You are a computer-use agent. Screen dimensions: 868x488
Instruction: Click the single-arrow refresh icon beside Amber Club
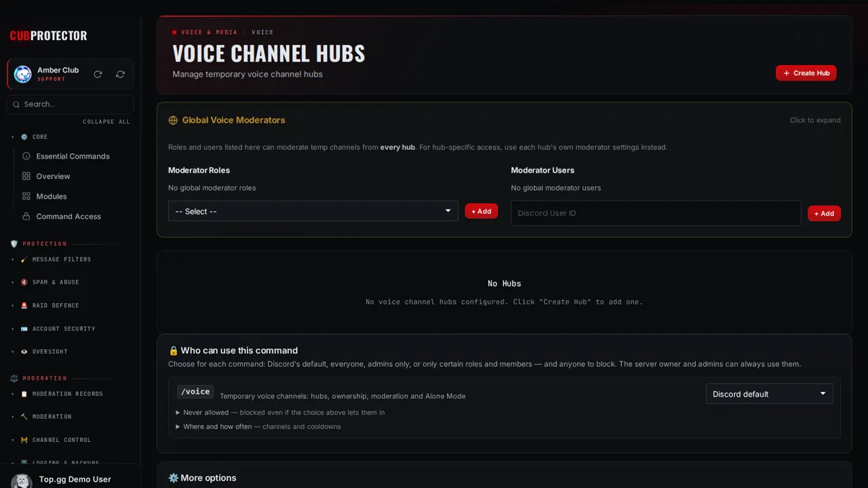pyautogui.click(x=98, y=75)
